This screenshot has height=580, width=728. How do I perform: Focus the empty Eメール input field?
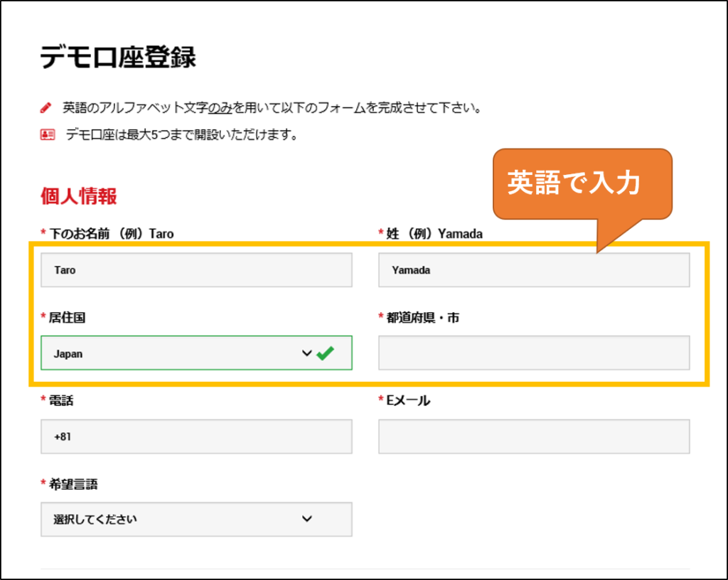[x=533, y=436]
